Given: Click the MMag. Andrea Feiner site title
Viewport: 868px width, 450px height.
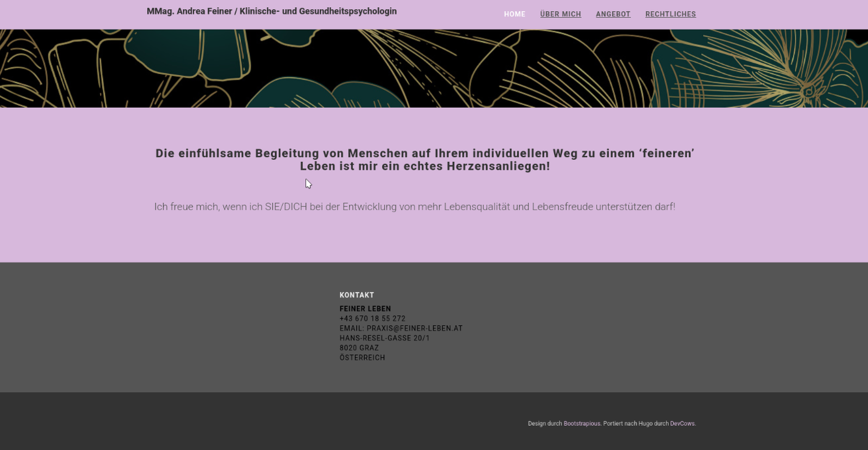Looking at the screenshot, I should [271, 11].
